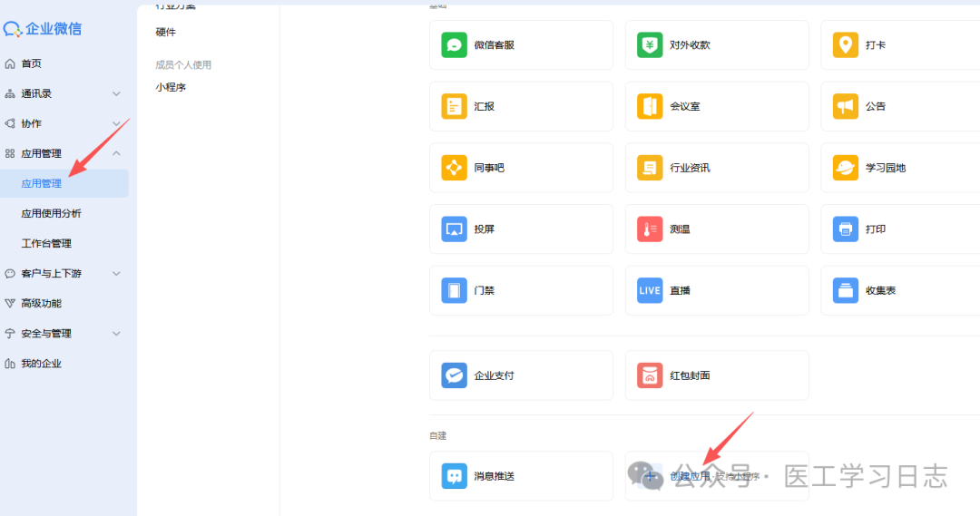Open the 打卡 location pin icon

(845, 45)
